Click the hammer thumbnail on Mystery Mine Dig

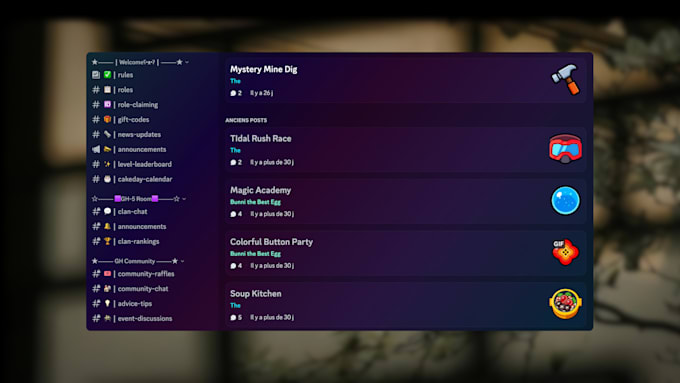tap(566, 79)
